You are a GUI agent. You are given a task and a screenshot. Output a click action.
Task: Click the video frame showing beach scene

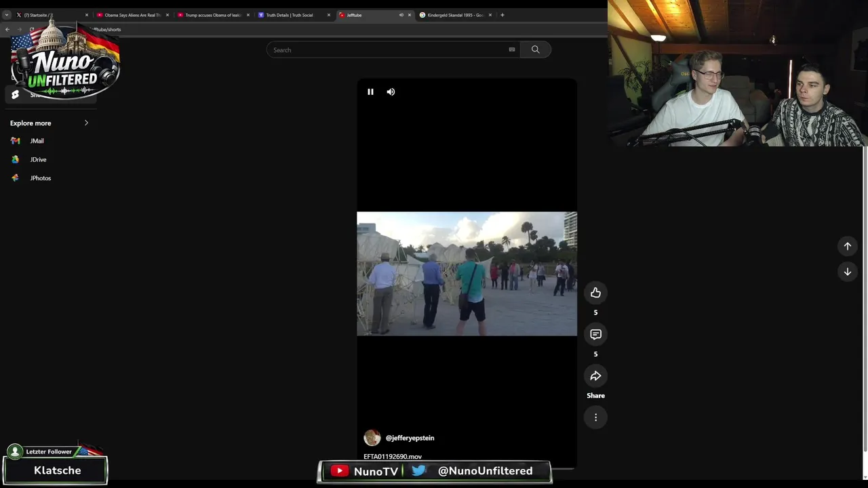coord(467,274)
